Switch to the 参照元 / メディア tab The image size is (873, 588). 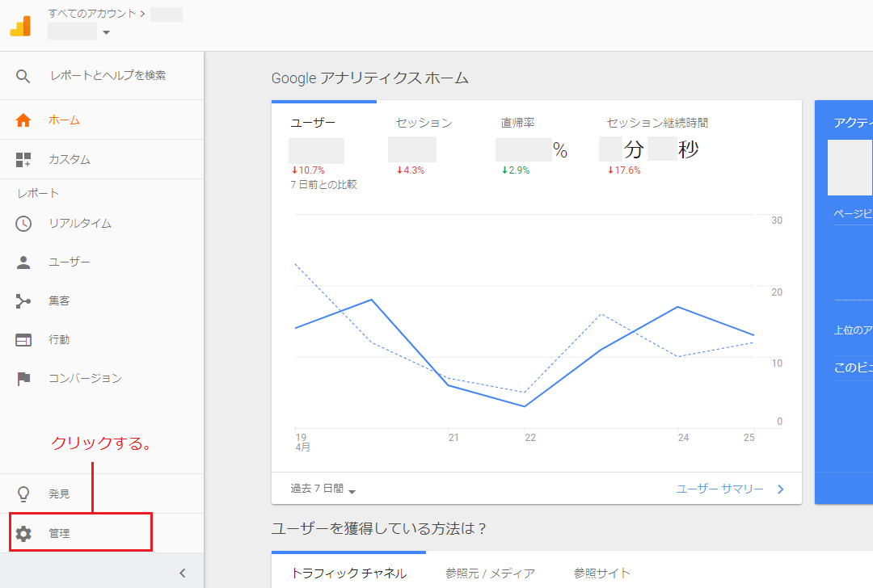pyautogui.click(x=490, y=573)
